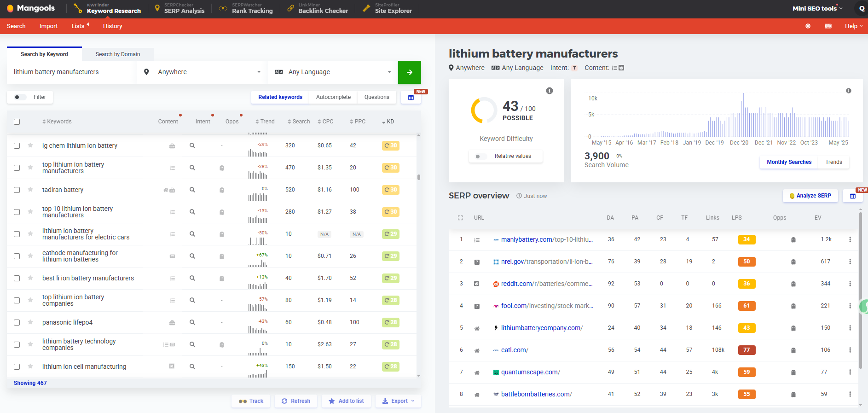Click the Analyze SERP button
The image size is (868, 413).
coord(810,196)
